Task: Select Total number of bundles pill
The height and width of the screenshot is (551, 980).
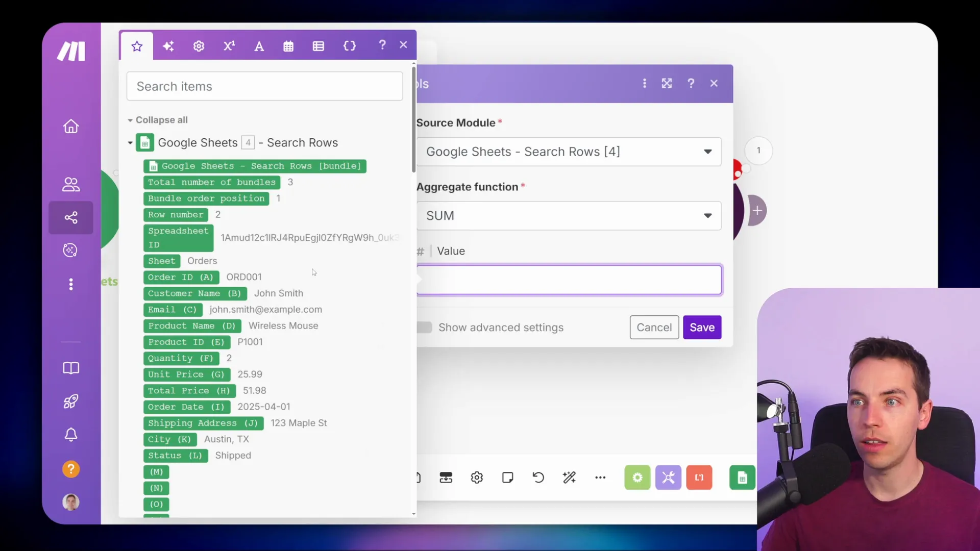Action: coord(212,182)
